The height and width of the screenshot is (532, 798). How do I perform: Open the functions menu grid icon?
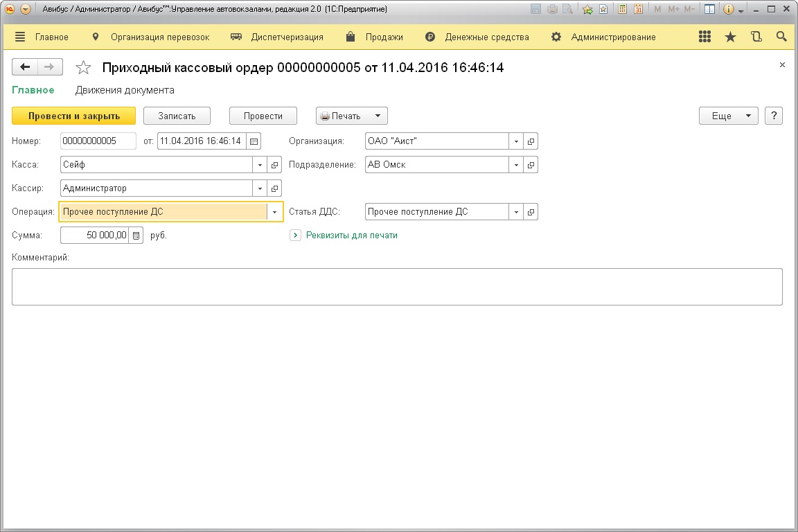click(704, 37)
